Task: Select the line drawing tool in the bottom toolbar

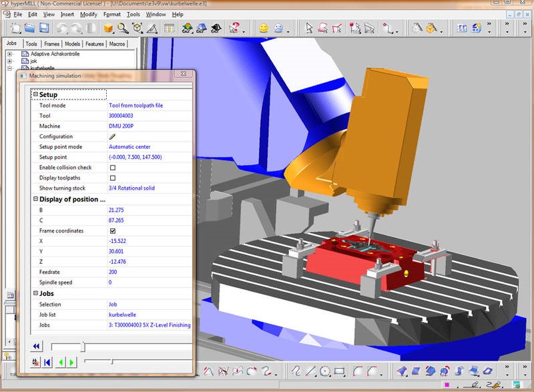Action: 310,371
